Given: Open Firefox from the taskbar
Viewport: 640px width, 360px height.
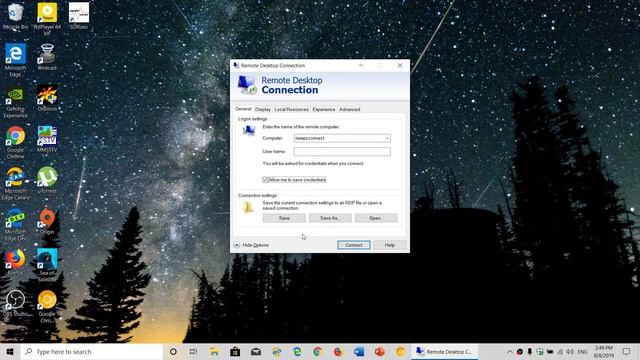Looking at the screenshot, I should [x=338, y=351].
